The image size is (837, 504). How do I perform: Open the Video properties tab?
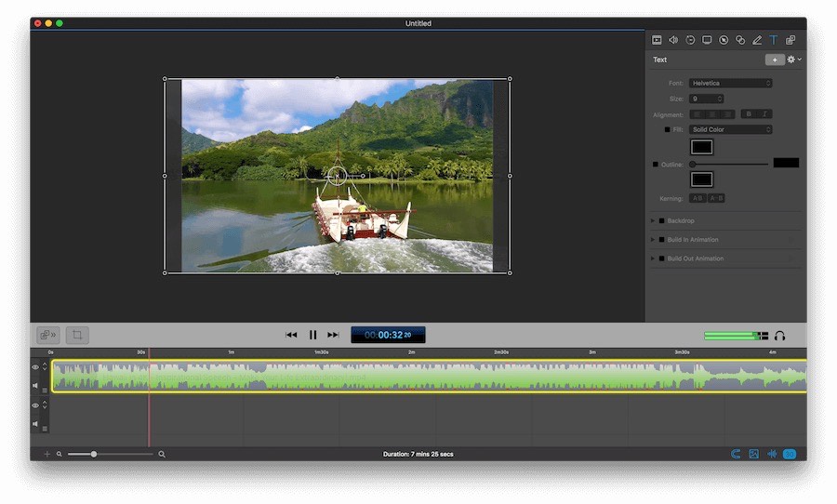tap(657, 40)
